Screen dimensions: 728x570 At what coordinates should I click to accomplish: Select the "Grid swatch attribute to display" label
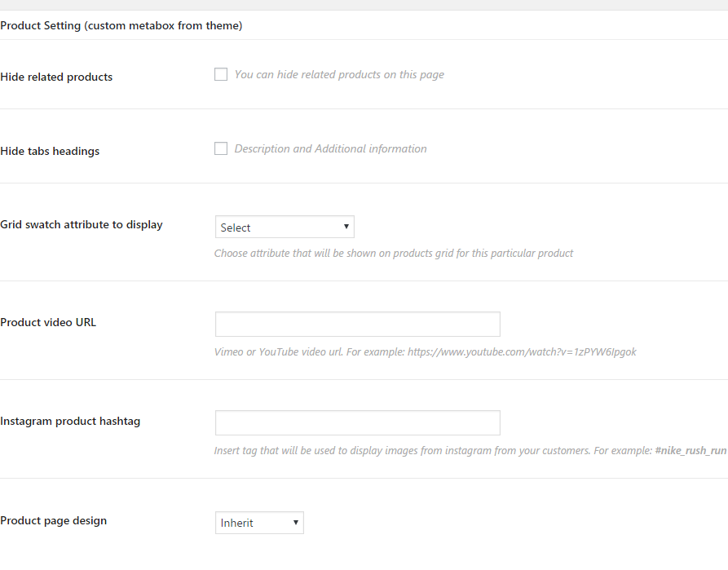pos(82,224)
